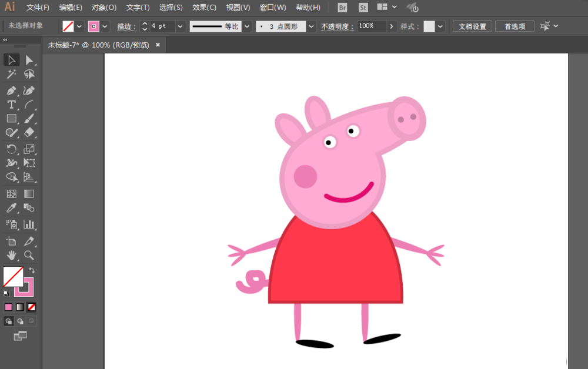The width and height of the screenshot is (588, 369).
Task: Select the Magic Wand tool
Action: (12, 74)
